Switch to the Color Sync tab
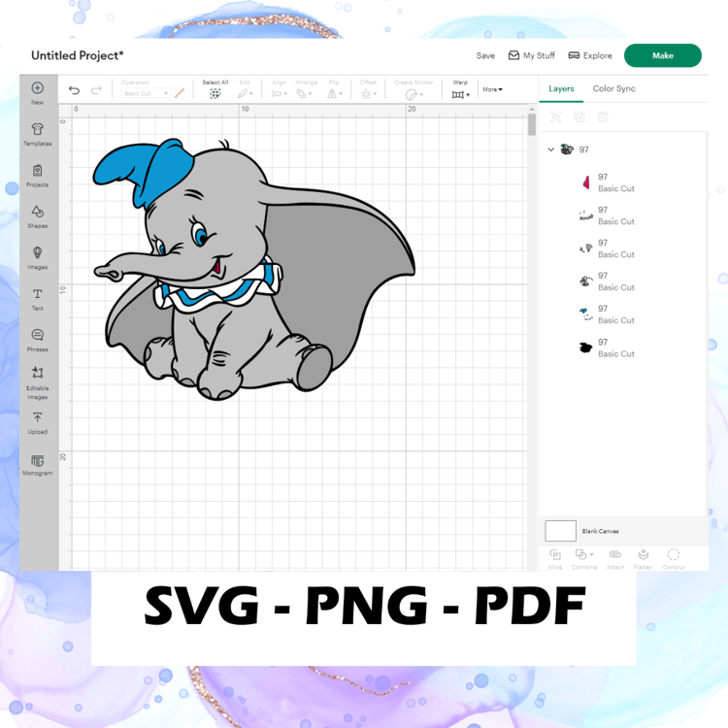 coord(613,88)
